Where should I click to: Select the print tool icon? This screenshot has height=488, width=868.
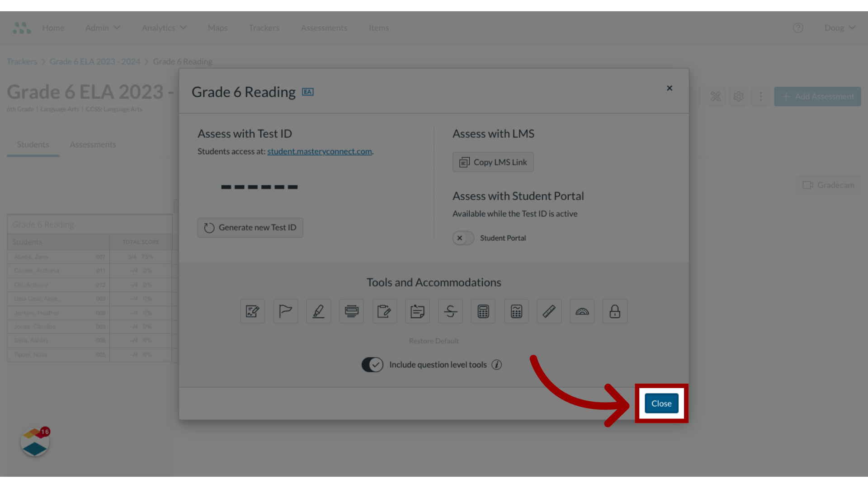click(351, 311)
